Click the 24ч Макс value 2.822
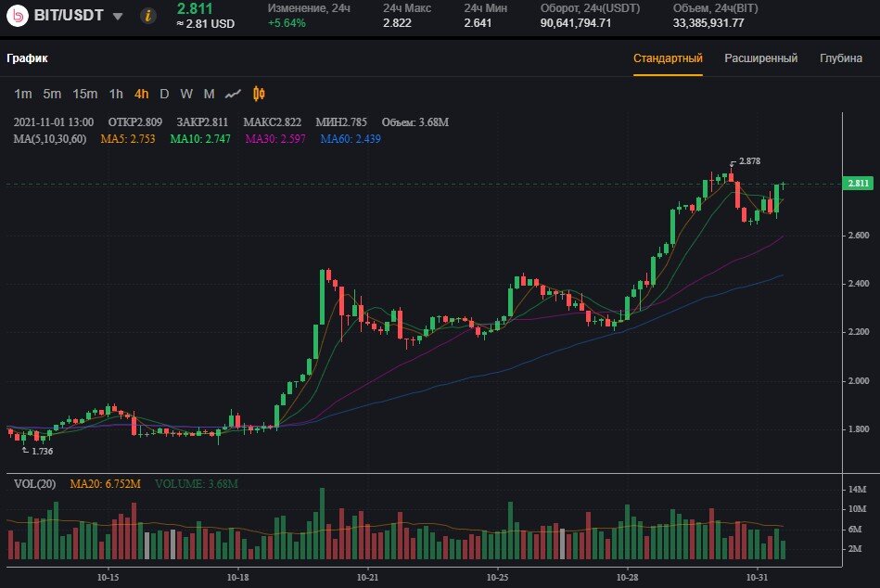Screen dimensions: 880x588 point(398,23)
